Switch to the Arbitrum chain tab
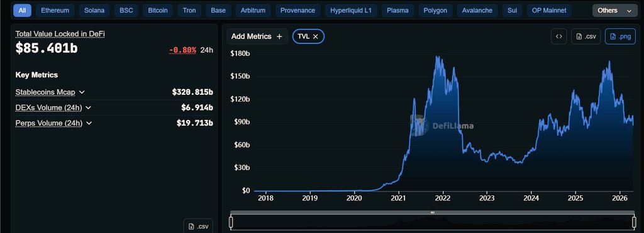The height and width of the screenshot is (233, 644). (x=253, y=11)
